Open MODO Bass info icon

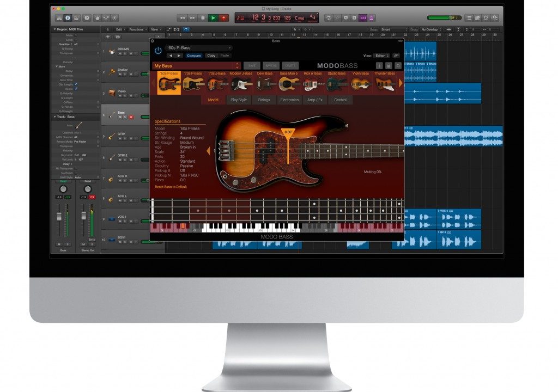(x=379, y=66)
